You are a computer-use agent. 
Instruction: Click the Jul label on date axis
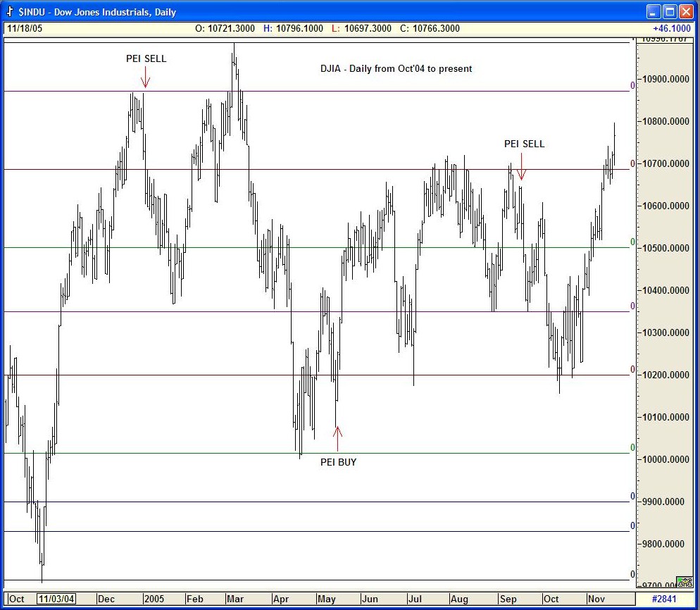click(415, 599)
